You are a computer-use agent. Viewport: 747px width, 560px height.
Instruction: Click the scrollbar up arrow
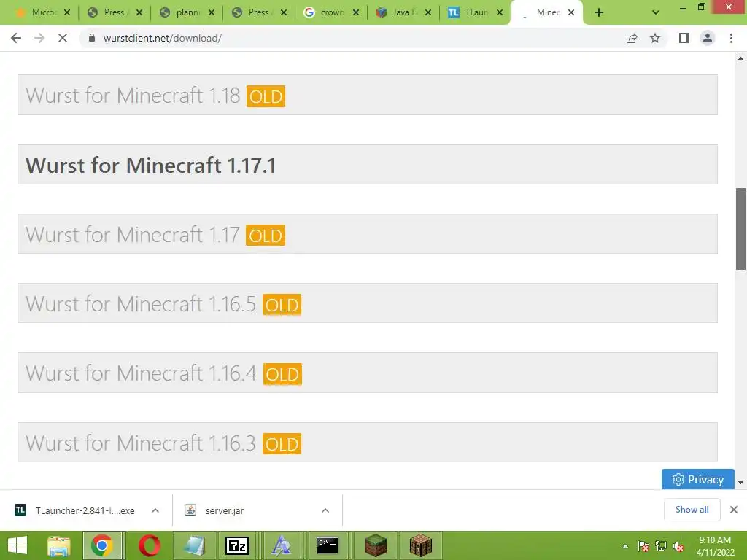(x=740, y=58)
